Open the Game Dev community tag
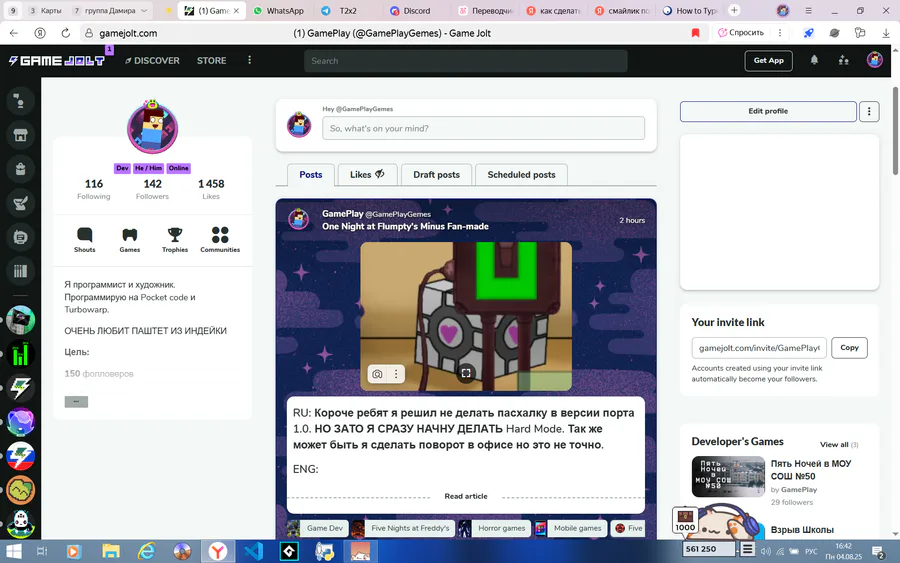Viewport: 900px width, 563px height. (x=318, y=528)
